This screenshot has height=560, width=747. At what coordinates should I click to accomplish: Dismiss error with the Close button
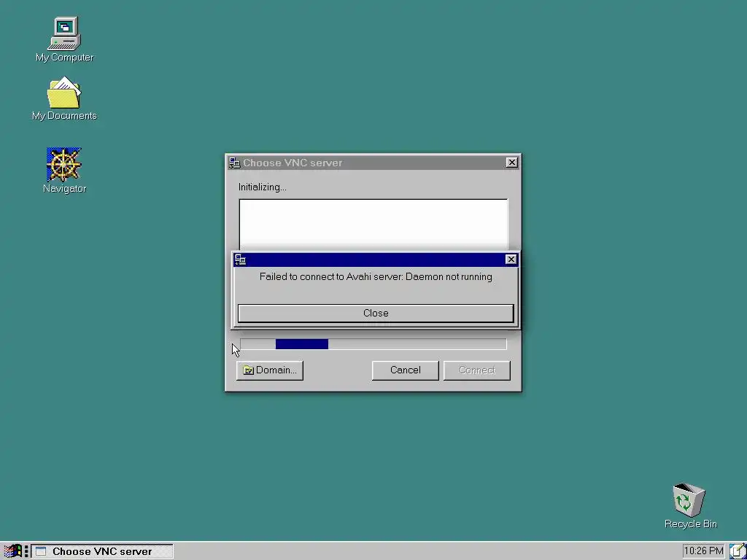[376, 314]
